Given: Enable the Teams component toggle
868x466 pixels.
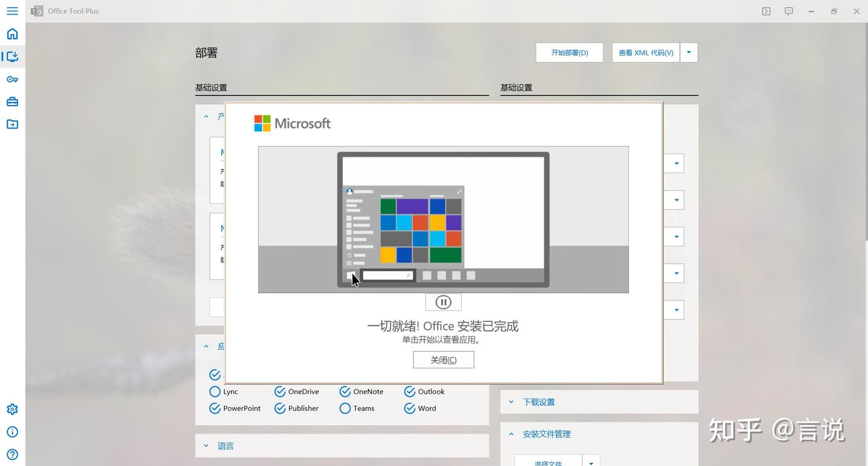Looking at the screenshot, I should (345, 408).
